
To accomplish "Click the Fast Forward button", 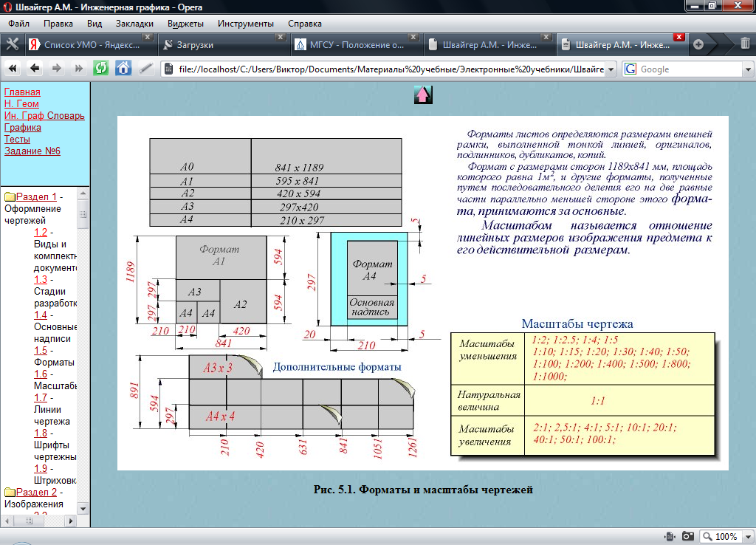I will [x=78, y=69].
